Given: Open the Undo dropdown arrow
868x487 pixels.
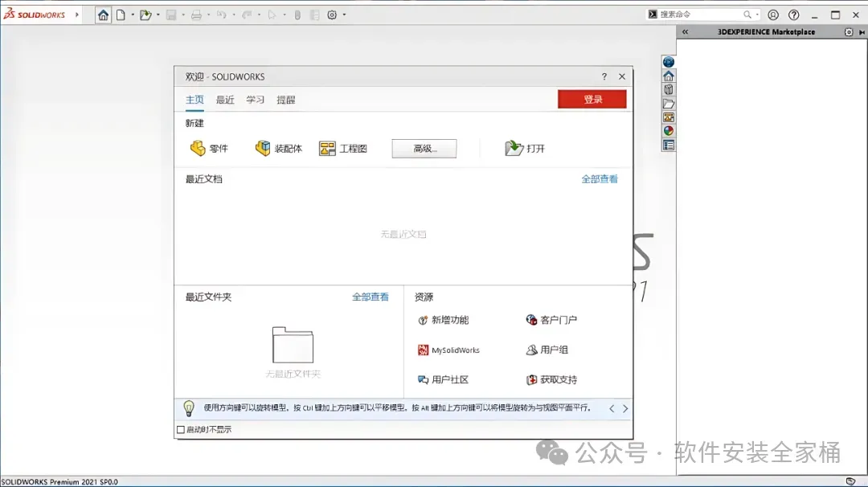Looking at the screenshot, I should click(234, 15).
